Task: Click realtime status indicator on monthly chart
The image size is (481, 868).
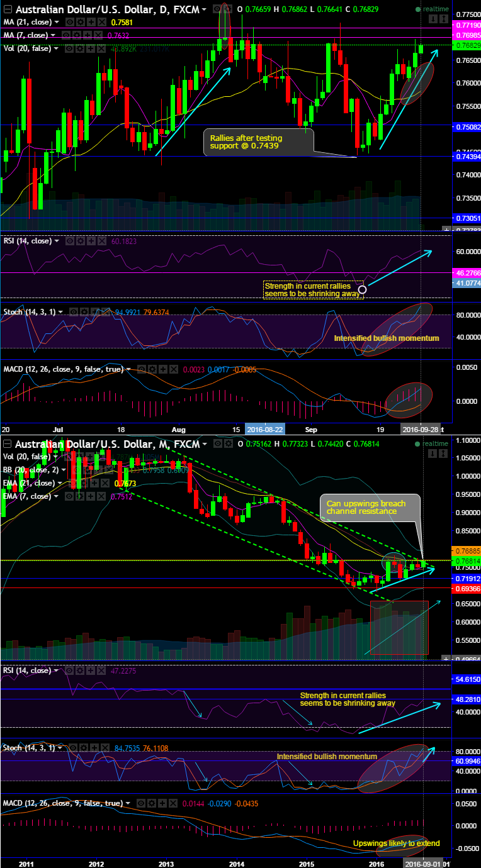Action: 432,444
